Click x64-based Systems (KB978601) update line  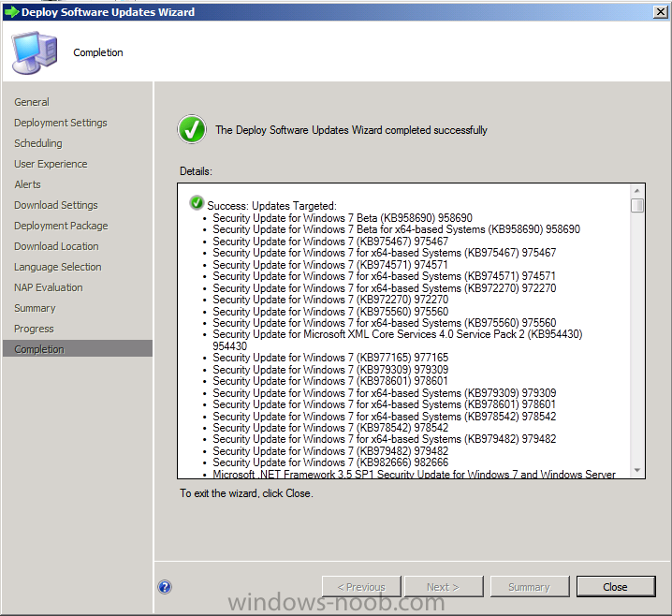click(x=384, y=404)
